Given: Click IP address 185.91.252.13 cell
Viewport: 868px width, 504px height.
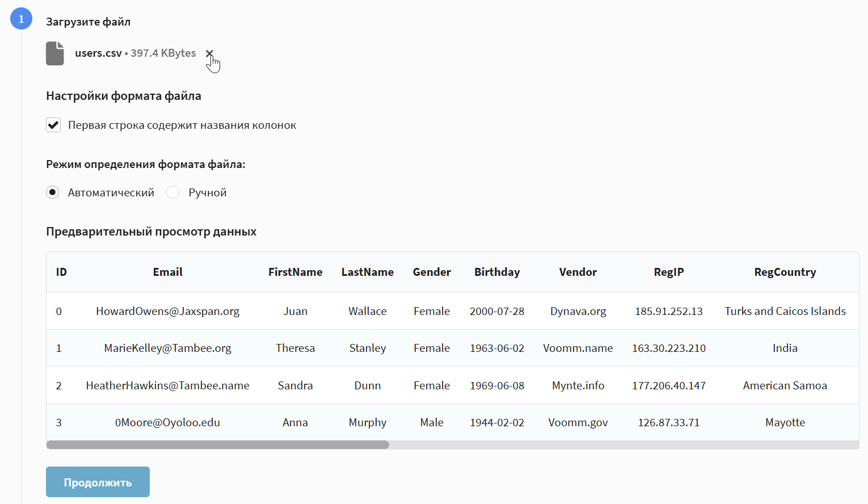Looking at the screenshot, I should coord(669,311).
